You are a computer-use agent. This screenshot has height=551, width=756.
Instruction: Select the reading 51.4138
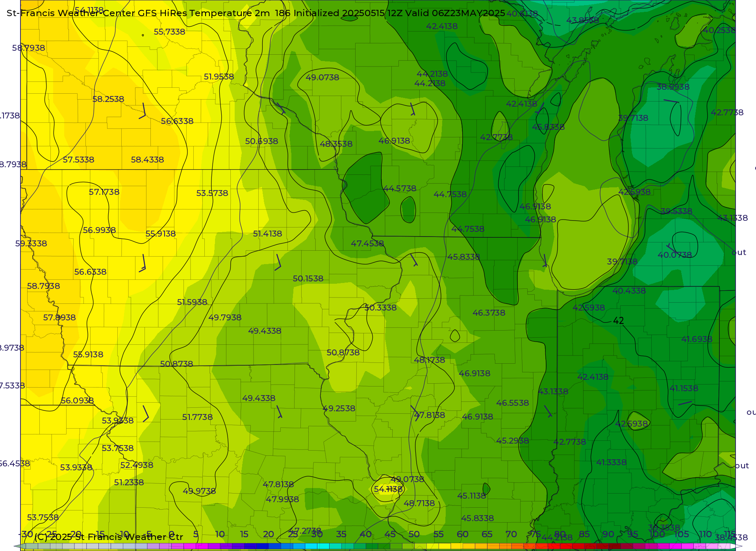pos(267,234)
